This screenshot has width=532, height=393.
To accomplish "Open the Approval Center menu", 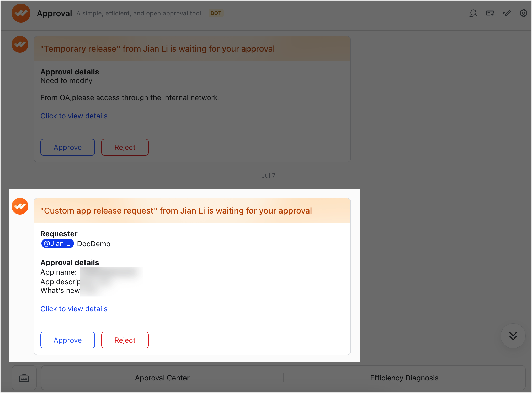I will [x=162, y=378].
